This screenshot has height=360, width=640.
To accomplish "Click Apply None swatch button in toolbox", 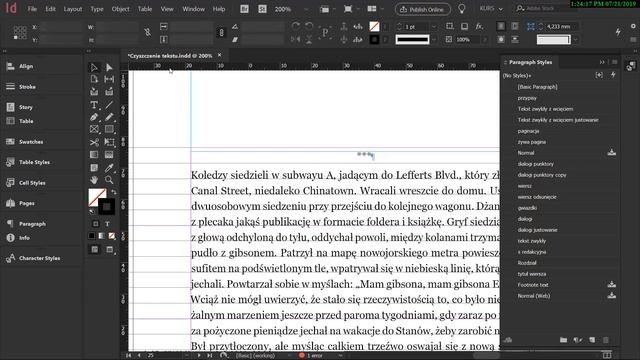I will (111, 236).
